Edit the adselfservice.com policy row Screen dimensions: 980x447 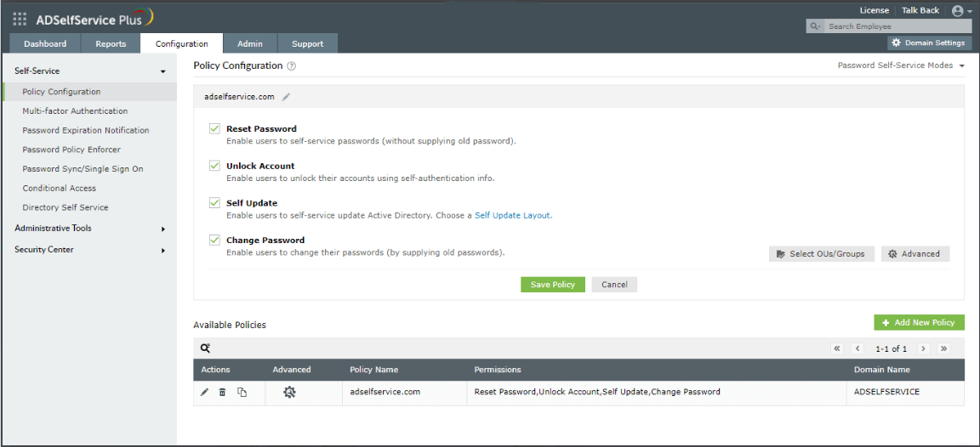(204, 393)
